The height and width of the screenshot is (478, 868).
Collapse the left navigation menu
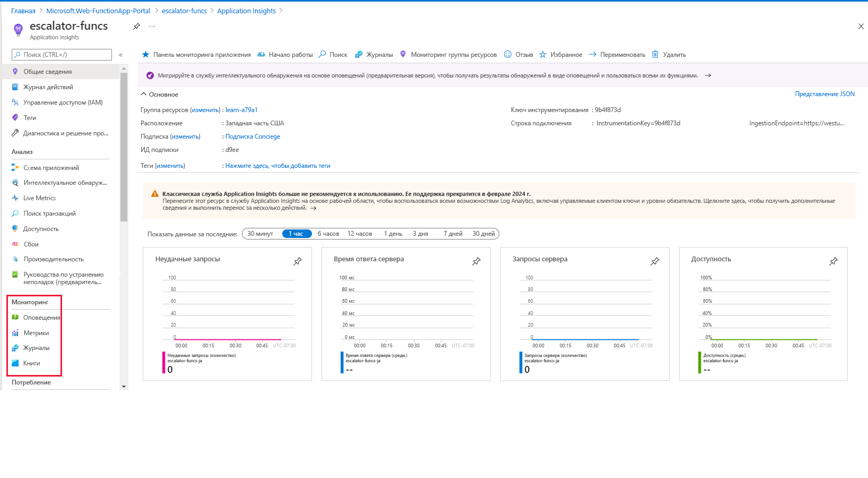(121, 55)
